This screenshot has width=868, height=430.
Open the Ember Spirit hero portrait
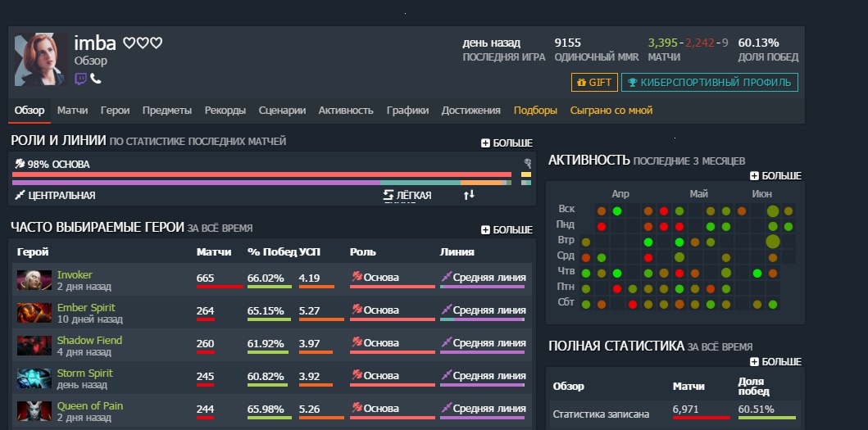point(34,313)
